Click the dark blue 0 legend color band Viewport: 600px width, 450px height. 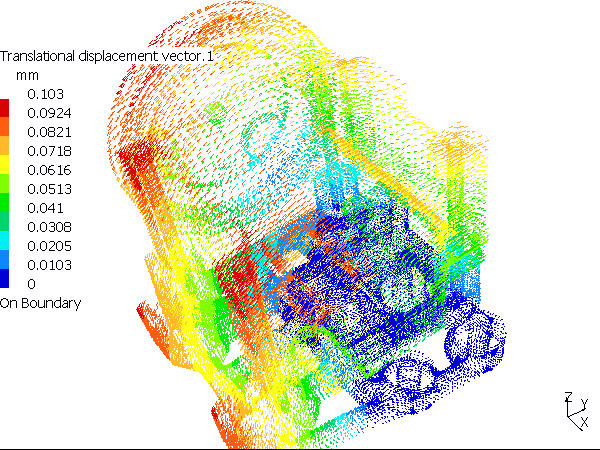4,278
